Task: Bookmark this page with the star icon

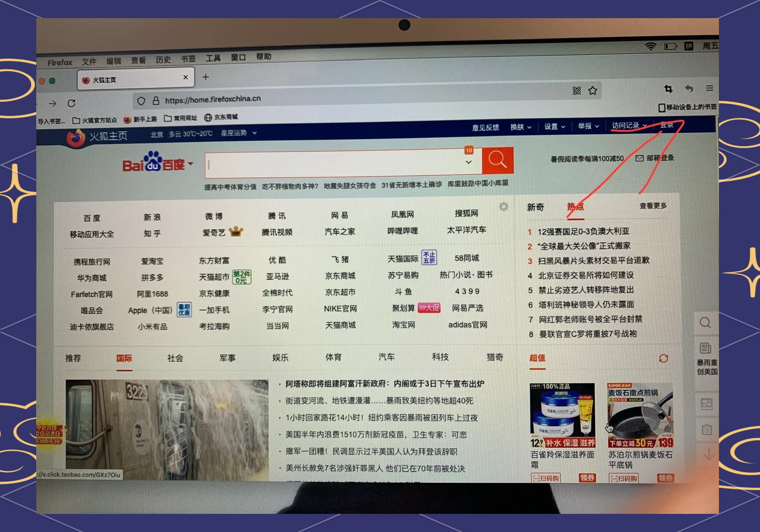Action: click(x=593, y=91)
